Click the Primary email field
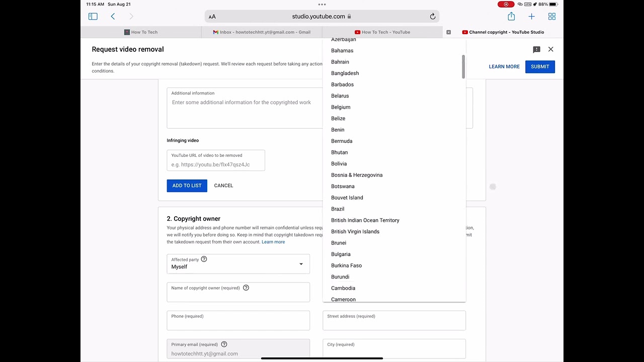 [238, 349]
